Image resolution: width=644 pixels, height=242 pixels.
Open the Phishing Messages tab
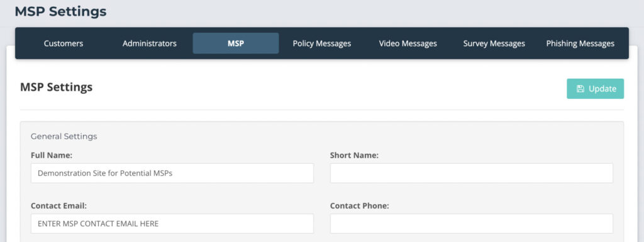[580, 43]
